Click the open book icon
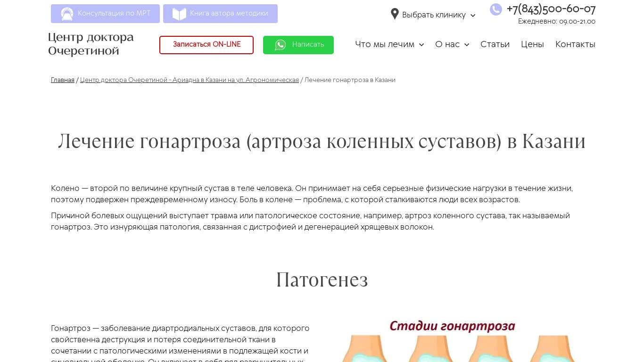Screen dimensions: 644x362 tap(179, 14)
